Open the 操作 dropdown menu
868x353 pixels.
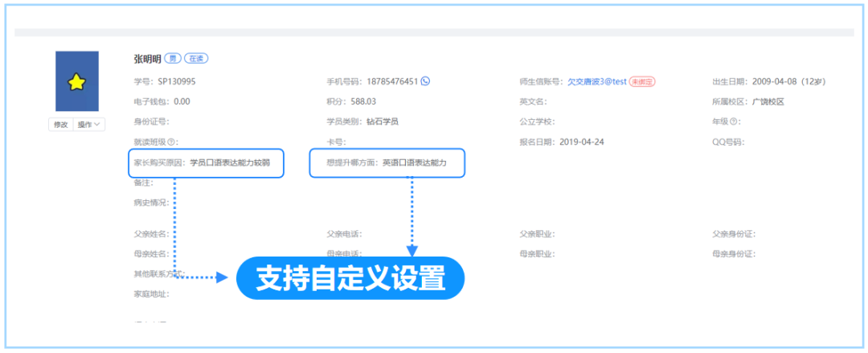(x=88, y=125)
